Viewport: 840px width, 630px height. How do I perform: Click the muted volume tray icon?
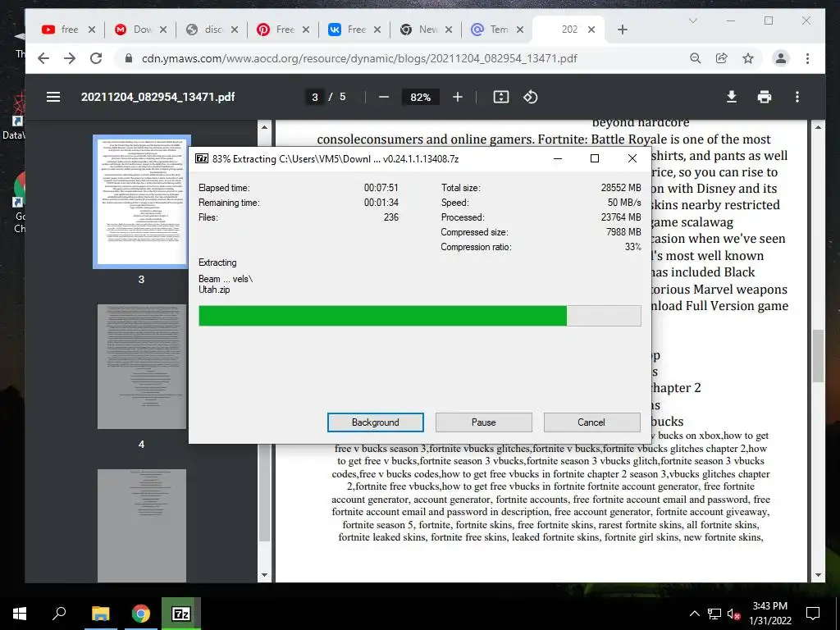733,614
